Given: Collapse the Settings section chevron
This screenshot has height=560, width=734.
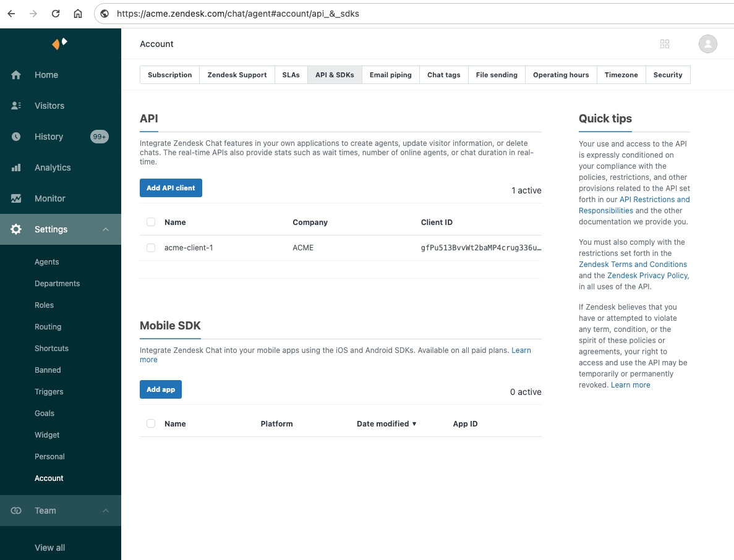Looking at the screenshot, I should (x=106, y=229).
